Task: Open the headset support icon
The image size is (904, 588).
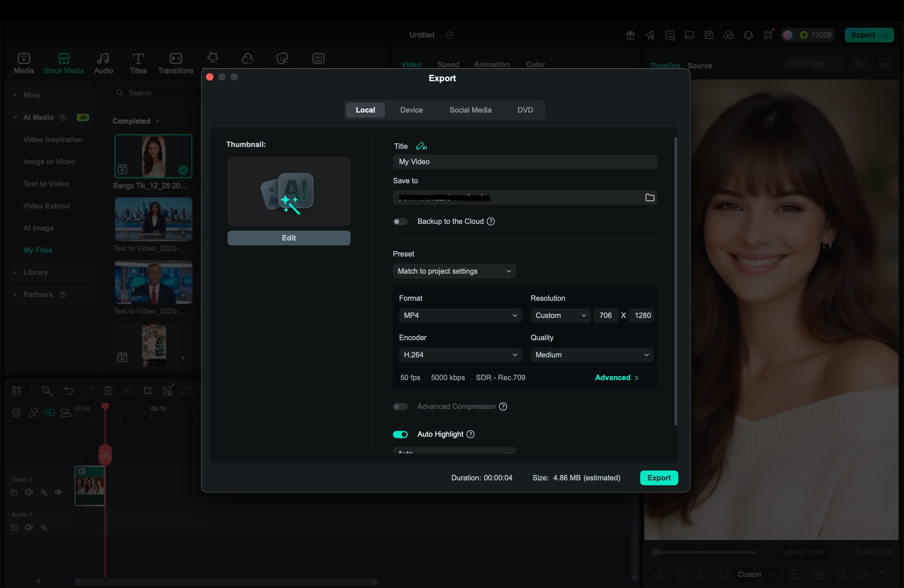Action: click(x=748, y=34)
